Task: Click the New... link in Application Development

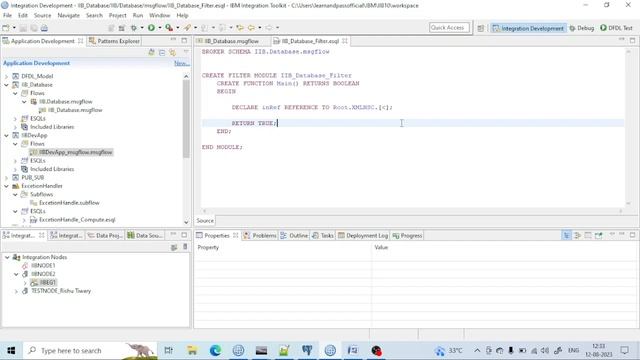Action: tap(182, 63)
